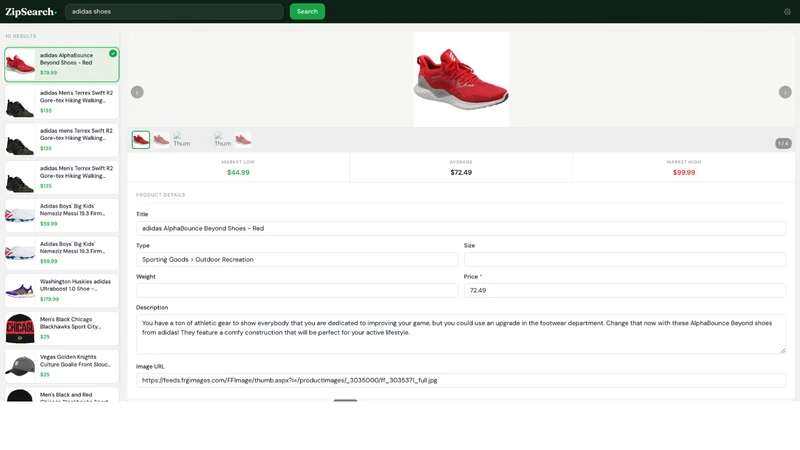Viewport: 800px width, 450px height.
Task: Click the ZipSearch logo
Action: coord(31,12)
